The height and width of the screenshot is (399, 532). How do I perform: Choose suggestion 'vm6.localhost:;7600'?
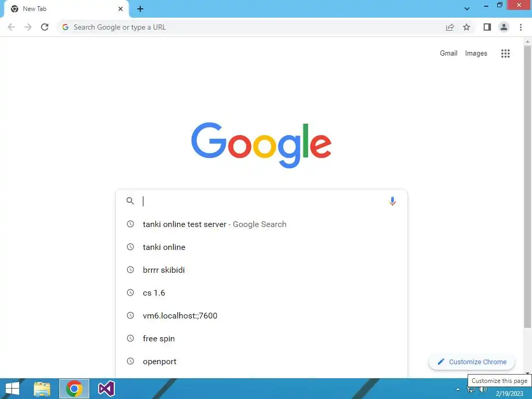click(261, 315)
